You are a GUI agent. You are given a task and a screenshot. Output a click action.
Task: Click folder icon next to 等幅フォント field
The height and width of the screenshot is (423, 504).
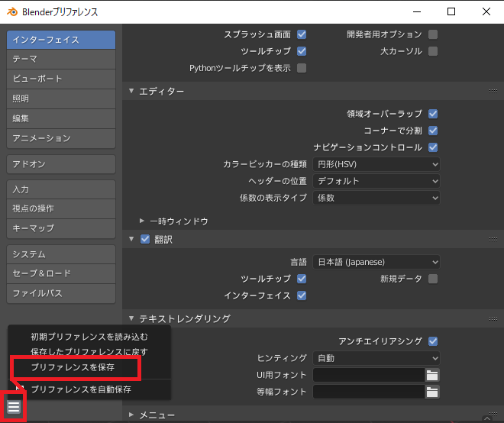(x=433, y=392)
